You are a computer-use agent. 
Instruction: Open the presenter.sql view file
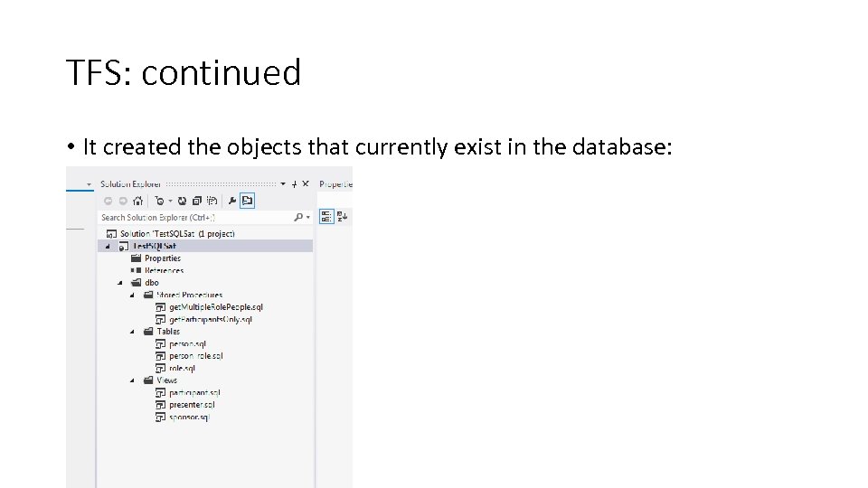pyautogui.click(x=192, y=405)
